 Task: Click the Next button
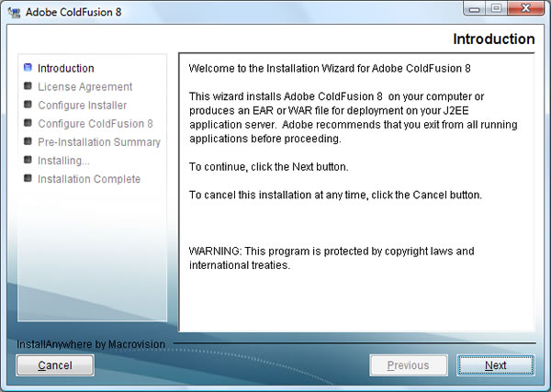[x=496, y=365]
